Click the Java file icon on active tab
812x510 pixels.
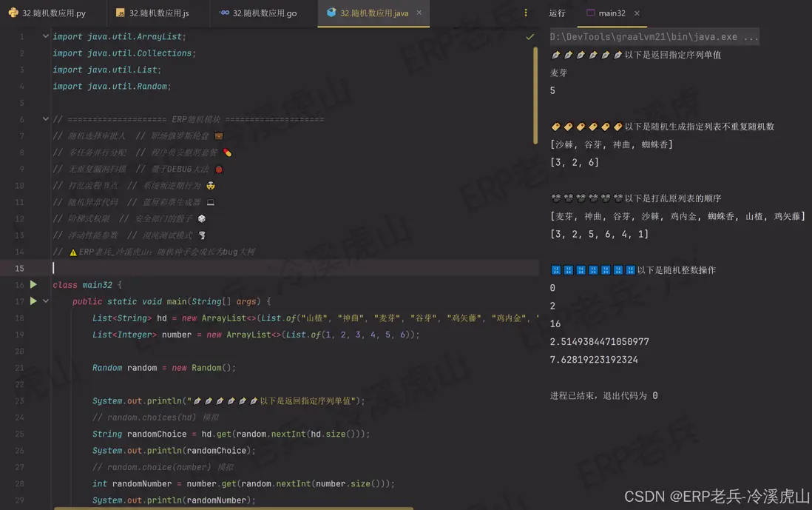pyautogui.click(x=331, y=13)
